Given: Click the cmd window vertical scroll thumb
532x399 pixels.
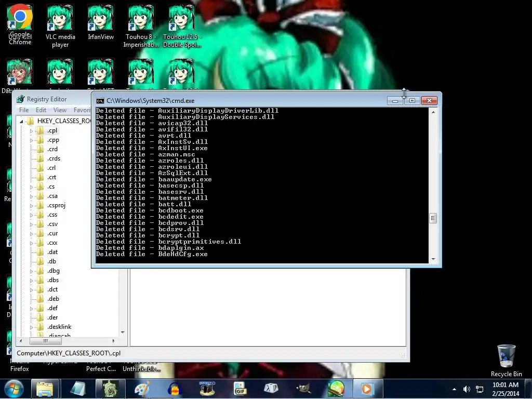Looking at the screenshot, I should (x=433, y=218).
